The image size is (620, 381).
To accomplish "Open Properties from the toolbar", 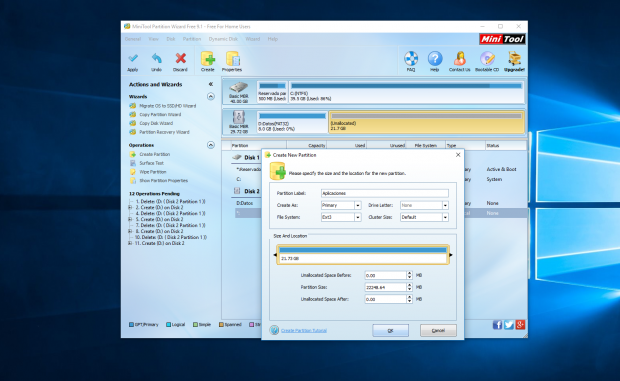I will pos(232,59).
